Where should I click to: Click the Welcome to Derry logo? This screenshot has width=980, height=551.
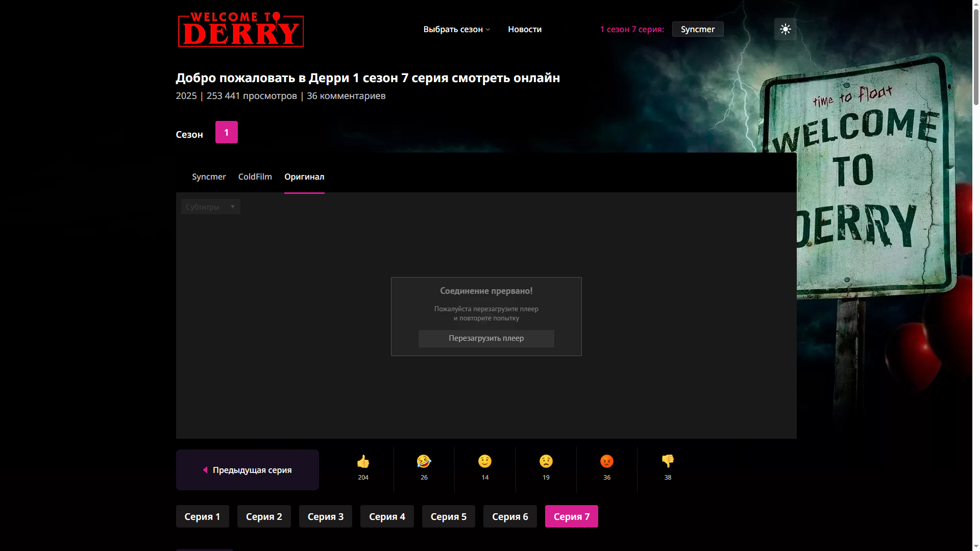(x=240, y=30)
